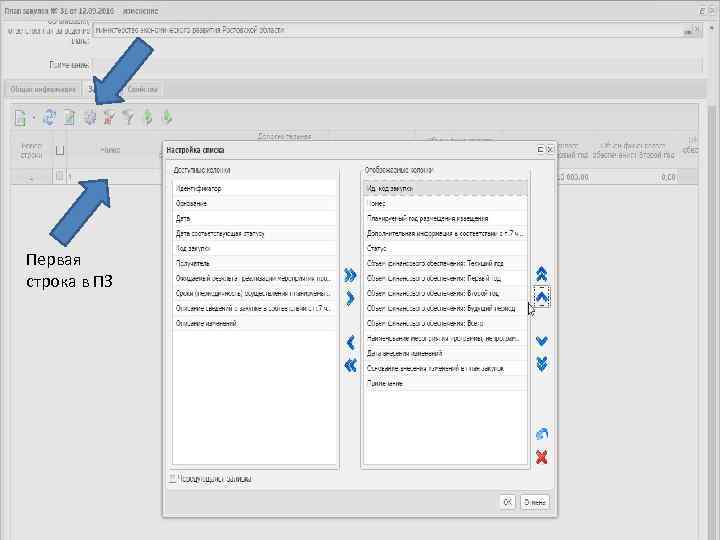The height and width of the screenshot is (540, 720).
Task: Click the Министерство экономического развития organization field
Action: tap(388, 30)
